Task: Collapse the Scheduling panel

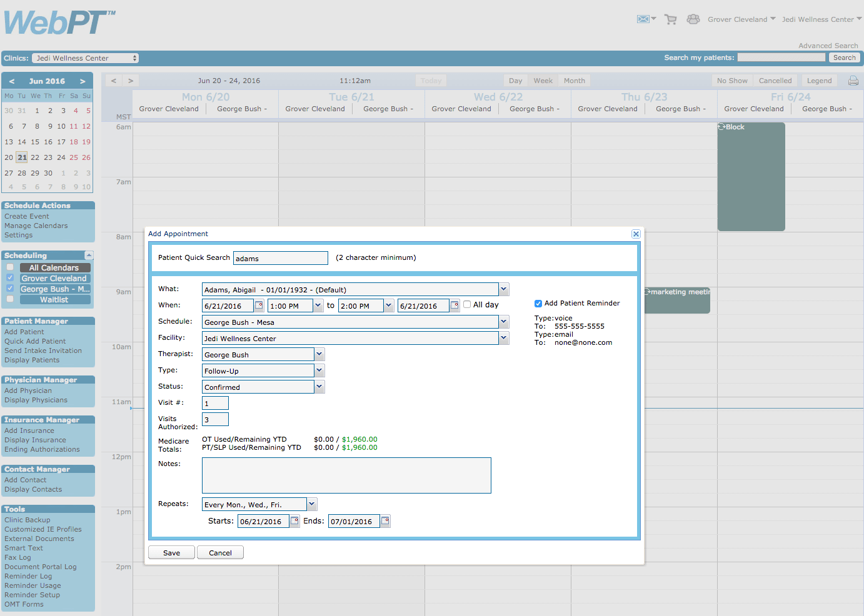Action: [89, 255]
